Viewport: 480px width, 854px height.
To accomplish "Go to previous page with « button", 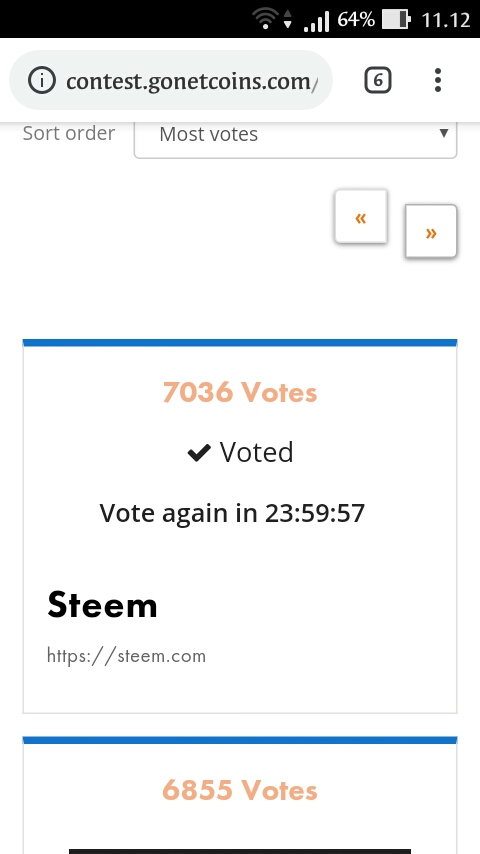I will [361, 216].
